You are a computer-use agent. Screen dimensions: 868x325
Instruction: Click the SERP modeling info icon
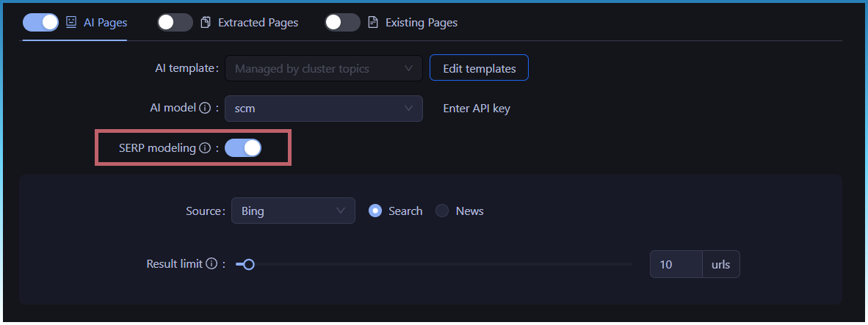point(205,148)
